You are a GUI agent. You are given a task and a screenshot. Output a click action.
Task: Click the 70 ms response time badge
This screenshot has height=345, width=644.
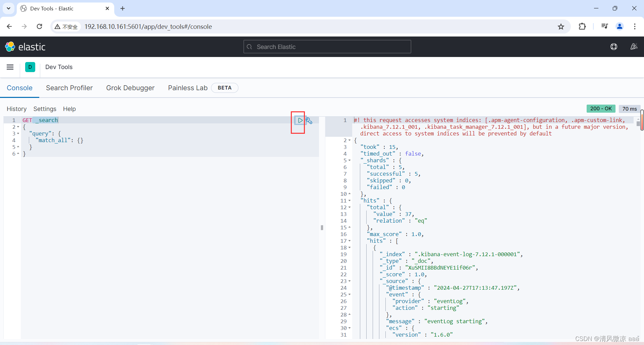coord(629,109)
